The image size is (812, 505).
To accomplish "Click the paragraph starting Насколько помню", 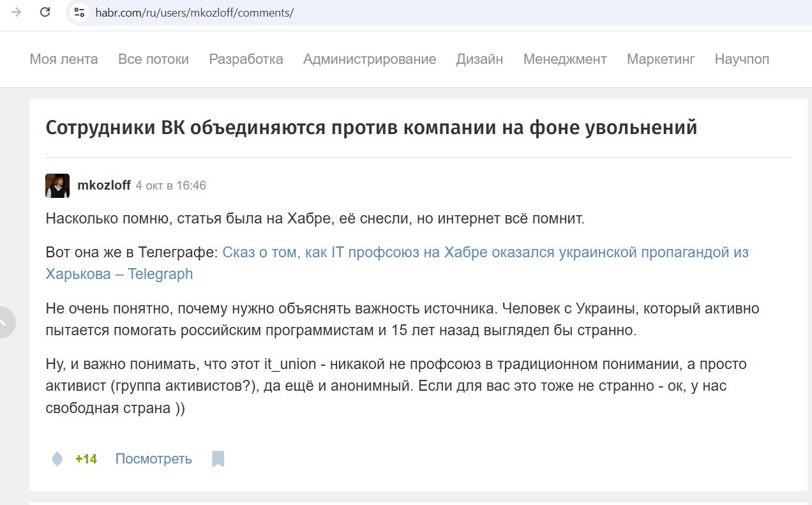I will coord(315,218).
